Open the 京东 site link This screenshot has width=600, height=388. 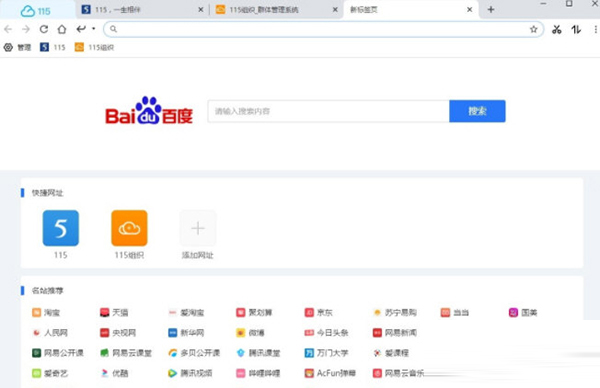318,313
